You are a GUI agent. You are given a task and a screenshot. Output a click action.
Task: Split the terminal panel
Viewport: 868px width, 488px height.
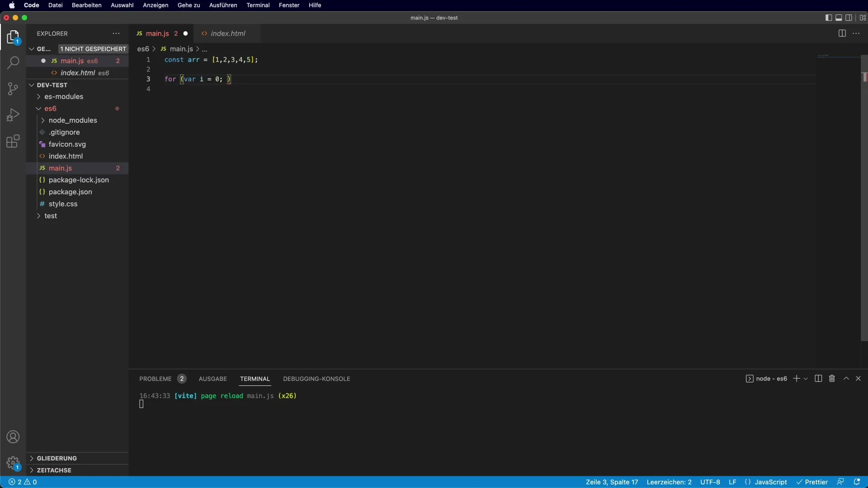818,379
